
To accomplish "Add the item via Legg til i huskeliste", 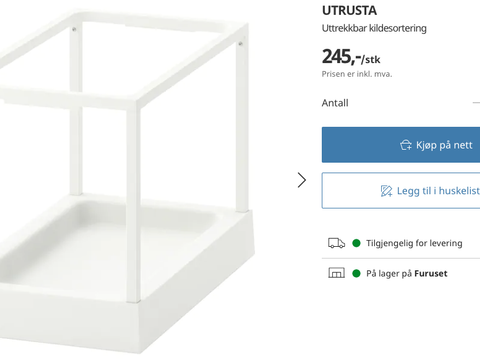I will coord(401,191).
